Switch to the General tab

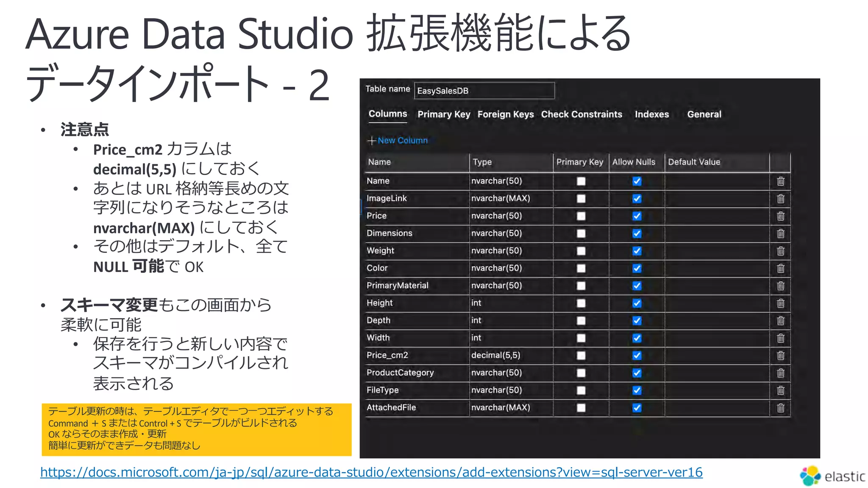[x=704, y=114]
